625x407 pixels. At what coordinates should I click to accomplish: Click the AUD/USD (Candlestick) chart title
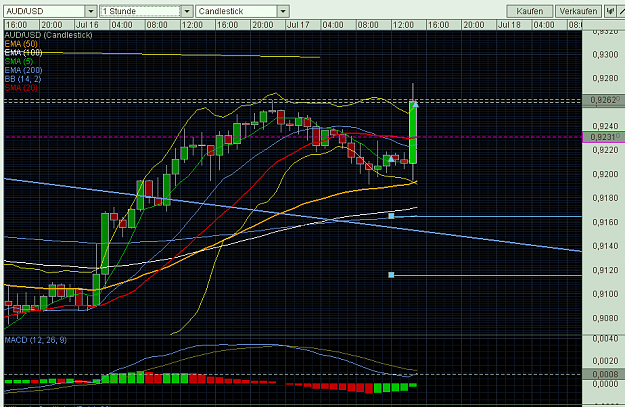48,35
